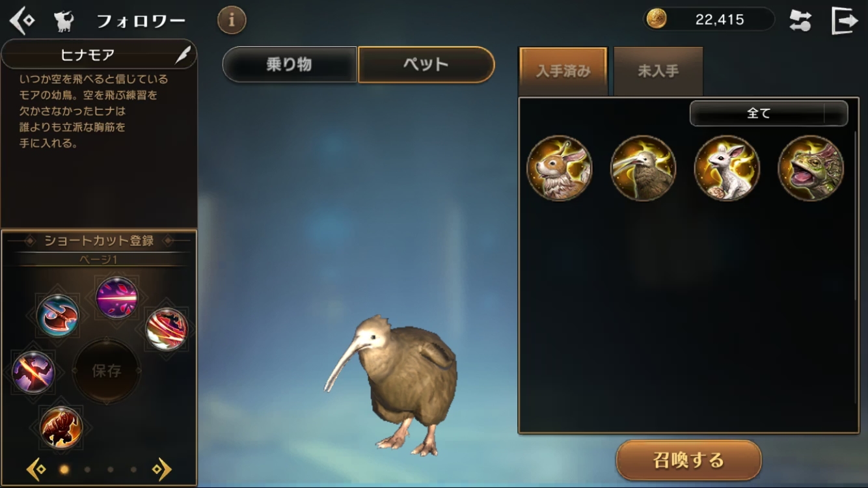Go to the previous shortcut page arrow
Screen dimensions: 868x488
click(36, 469)
